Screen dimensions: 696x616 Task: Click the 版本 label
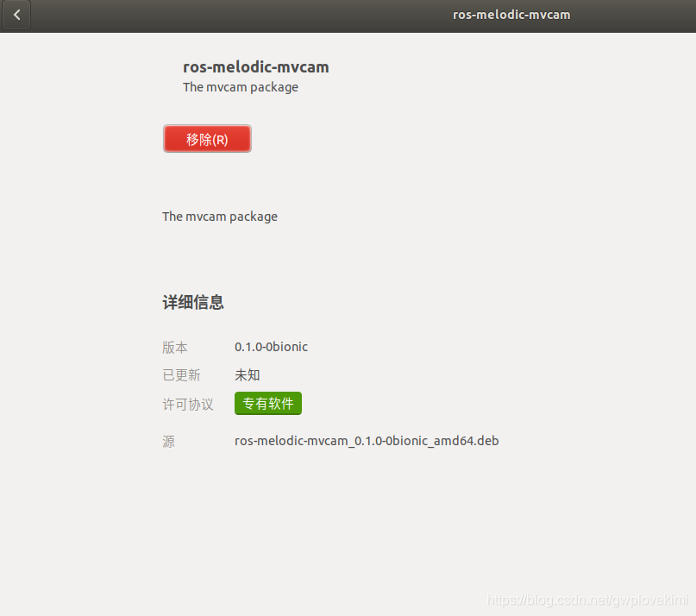[175, 348]
